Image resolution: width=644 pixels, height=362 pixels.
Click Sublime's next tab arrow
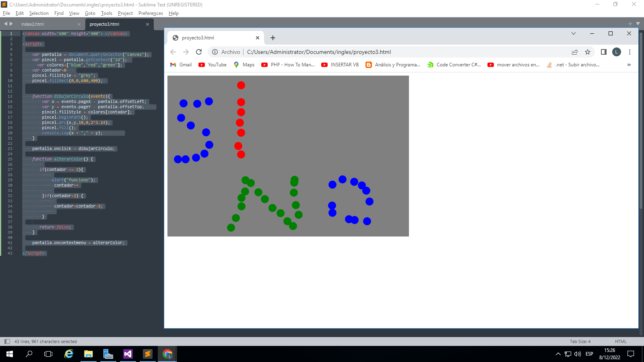pos(11,24)
